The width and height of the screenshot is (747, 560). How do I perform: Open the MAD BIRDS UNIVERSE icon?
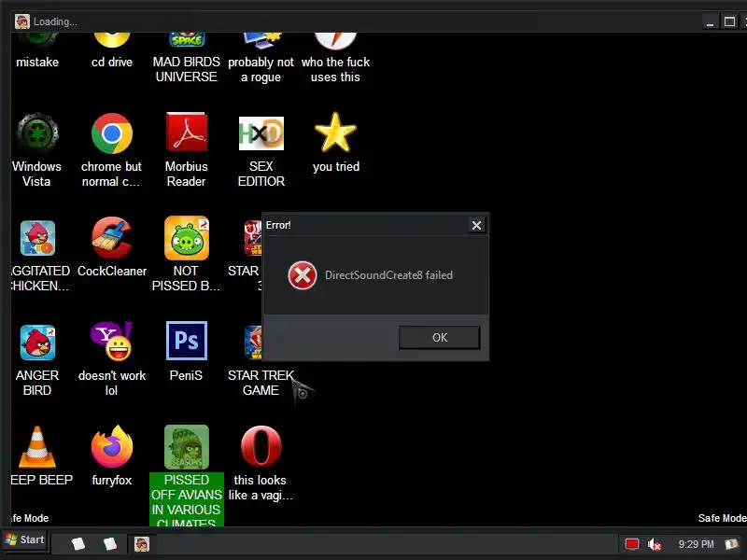(186, 39)
